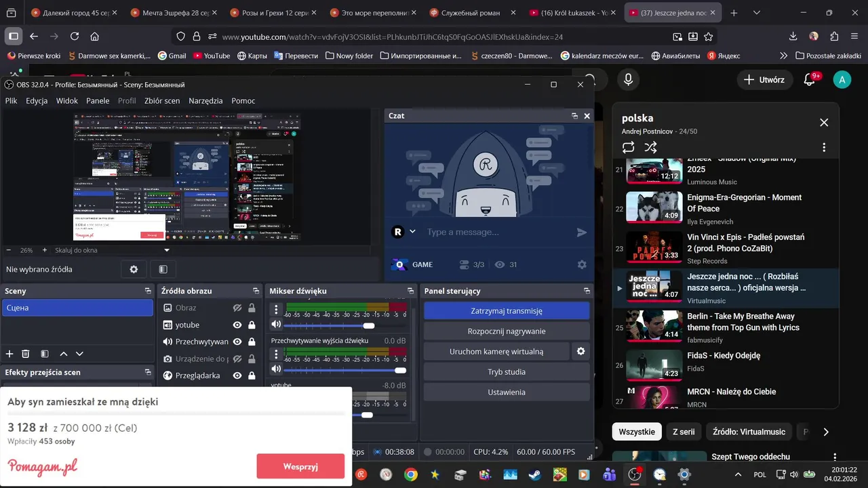Image resolution: width=868 pixels, height=488 pixels.
Task: Send chat message arrow icon
Action: click(x=581, y=232)
